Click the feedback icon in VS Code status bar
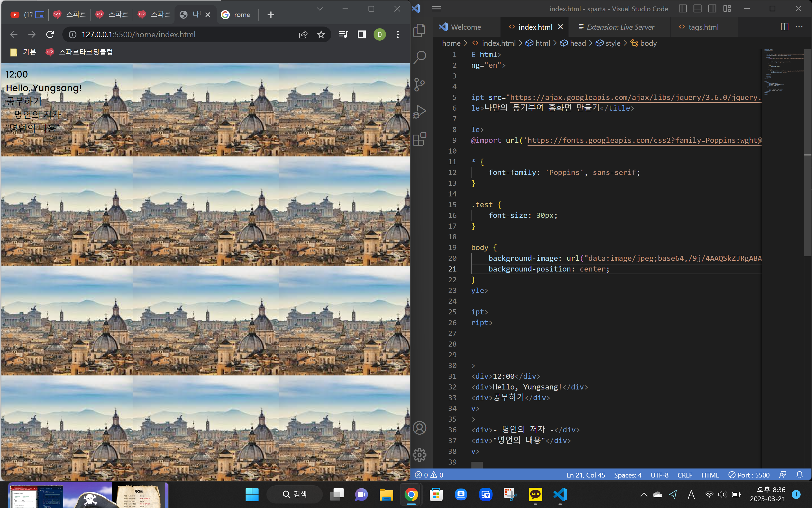Viewport: 812px width, 508px height. [782, 475]
